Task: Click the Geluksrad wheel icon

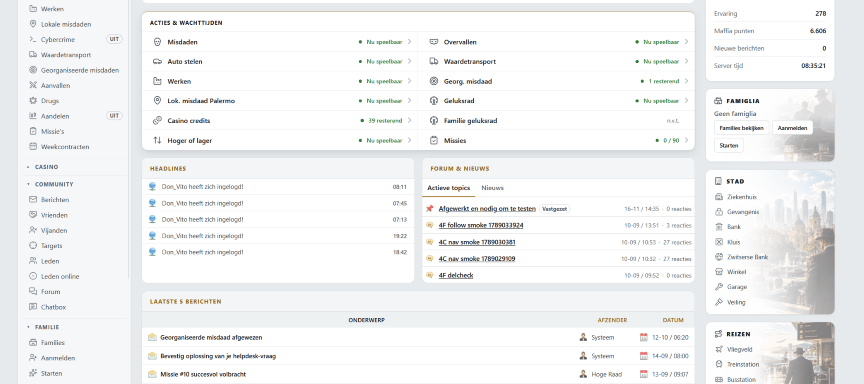Action: click(434, 101)
